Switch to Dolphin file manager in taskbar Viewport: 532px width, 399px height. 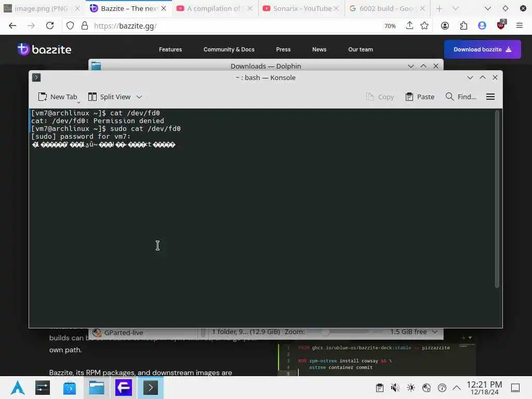pyautogui.click(x=97, y=388)
